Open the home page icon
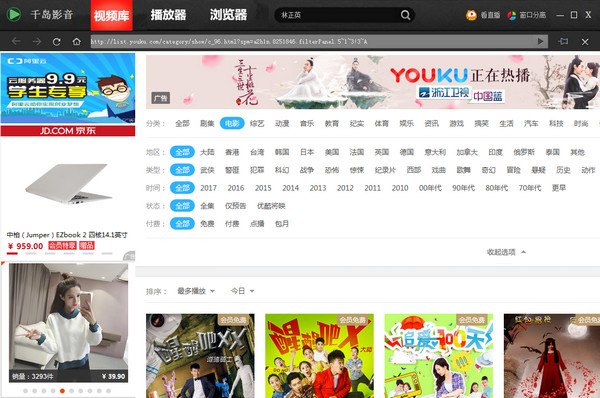 click(x=77, y=41)
